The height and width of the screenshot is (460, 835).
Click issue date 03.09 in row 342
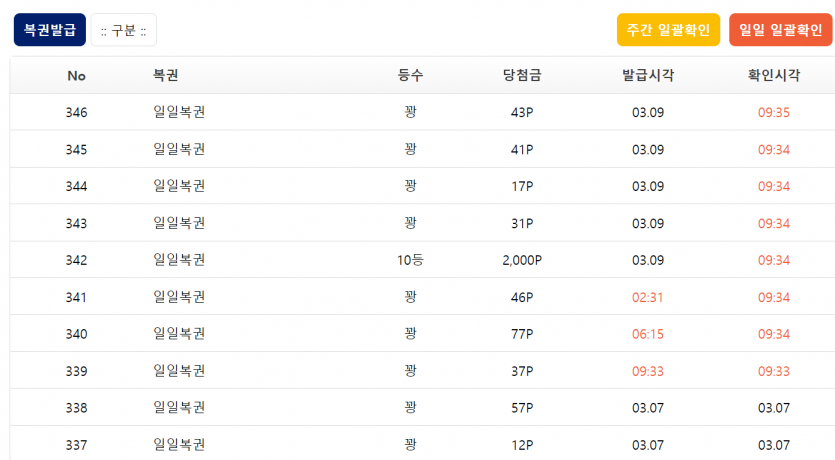pos(648,260)
